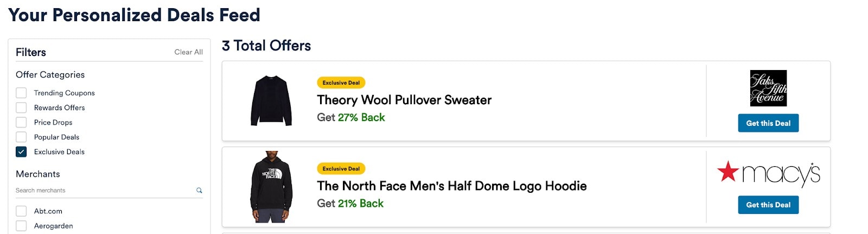Clear all filters with Clear All
868x234 pixels.
(x=188, y=52)
